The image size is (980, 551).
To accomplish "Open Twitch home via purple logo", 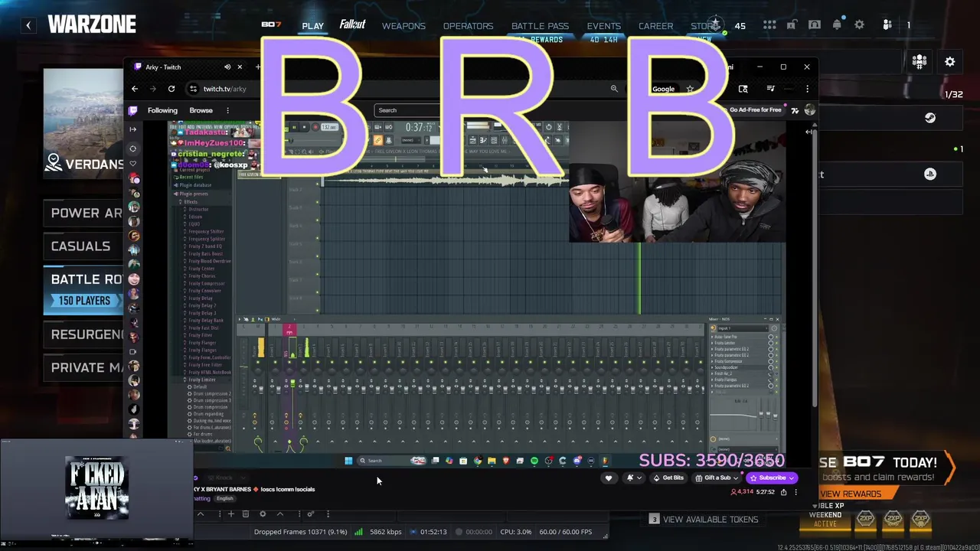I will [133, 110].
